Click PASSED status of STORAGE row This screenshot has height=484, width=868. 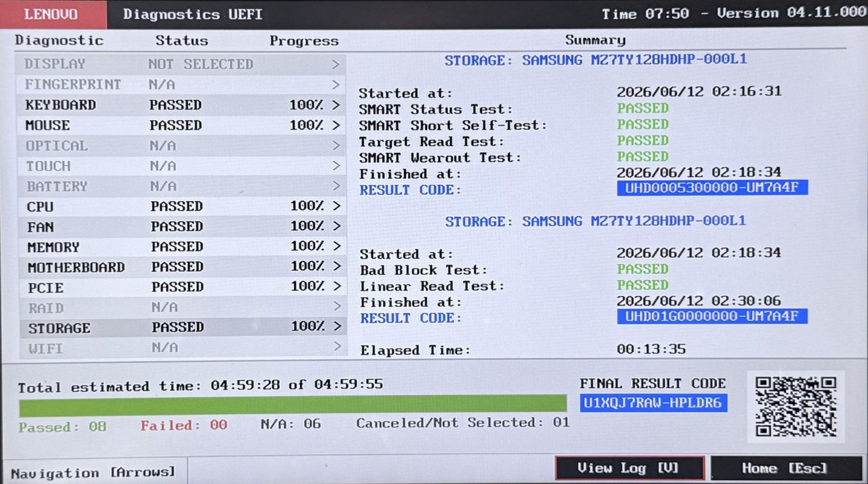[178, 327]
